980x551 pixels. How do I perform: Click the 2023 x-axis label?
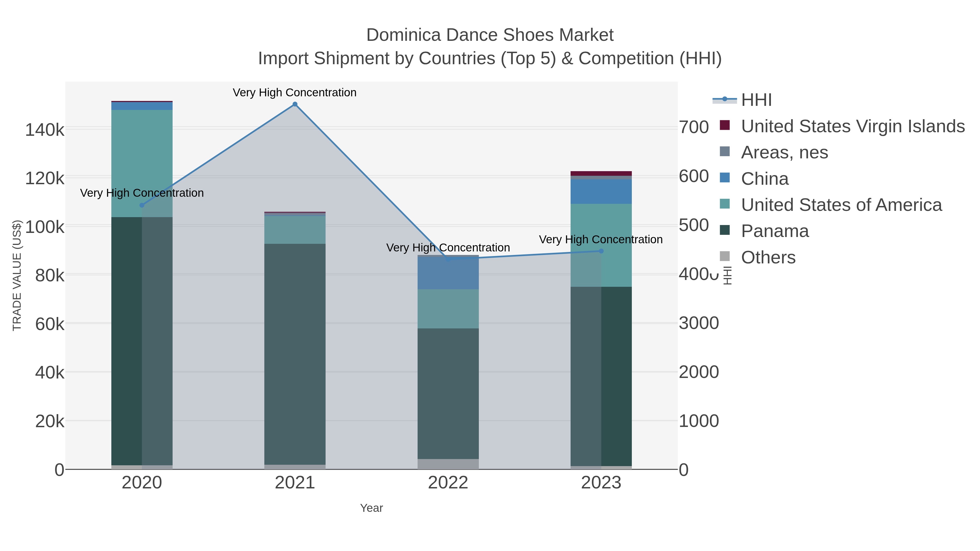(601, 483)
